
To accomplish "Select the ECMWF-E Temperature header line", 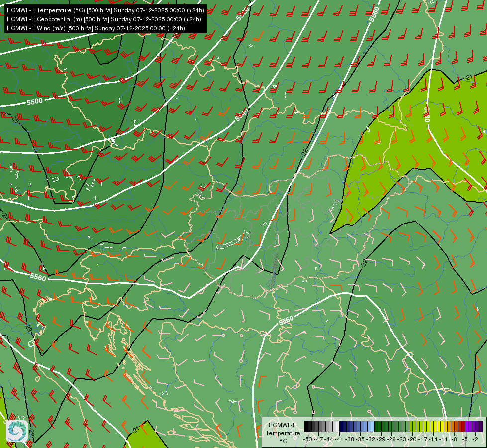I will click(x=105, y=10).
